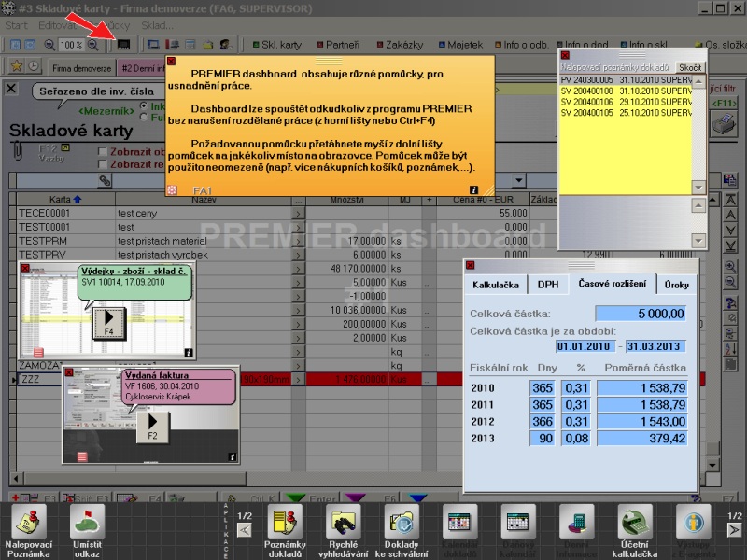Click the paperclip Vazby icon

pos(17,151)
